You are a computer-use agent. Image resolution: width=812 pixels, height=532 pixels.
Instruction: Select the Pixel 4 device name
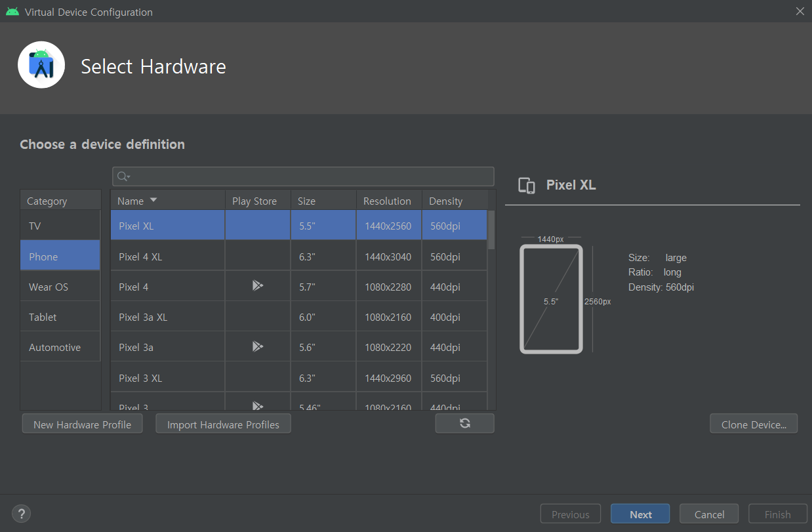133,287
